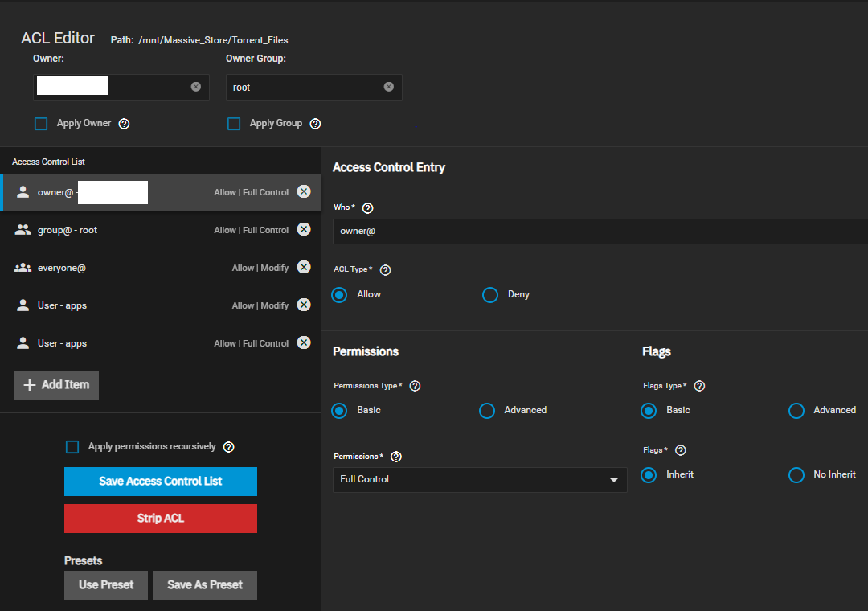Click the owner@ person icon
The image size is (868, 611).
23,191
